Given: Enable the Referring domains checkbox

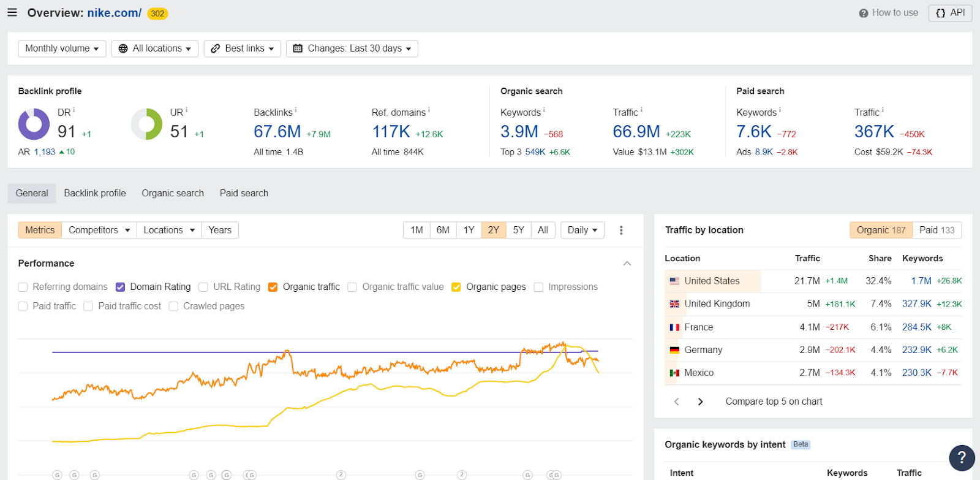Looking at the screenshot, I should [23, 287].
